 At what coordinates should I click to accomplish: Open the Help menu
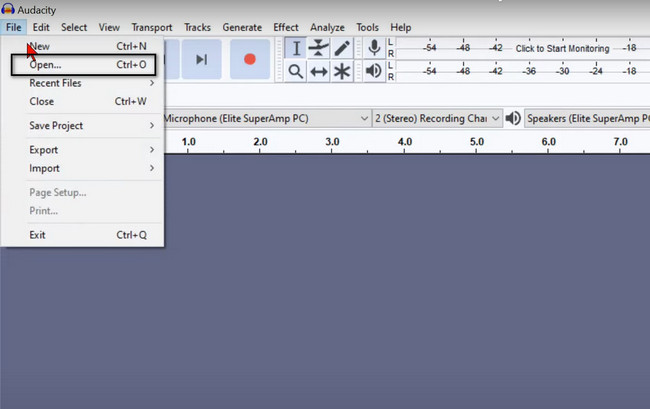coord(400,27)
